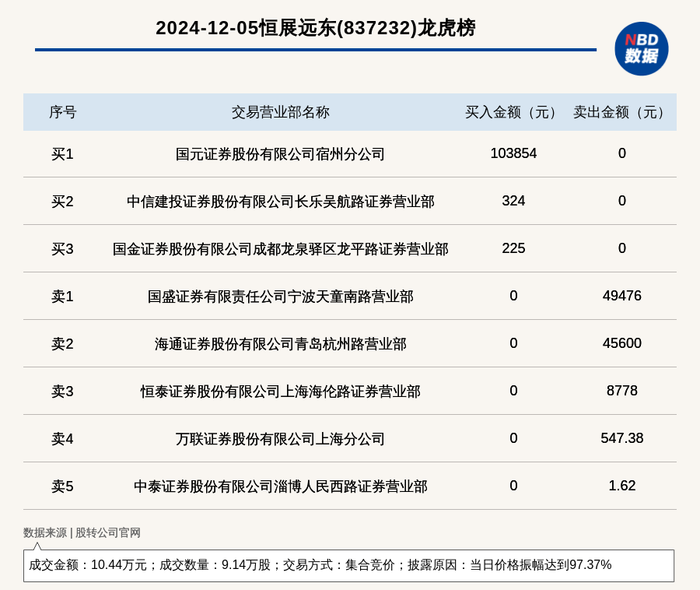The height and width of the screenshot is (590, 700).
Task: Click the sell amount 0 in 买1 row
Action: 622,153
